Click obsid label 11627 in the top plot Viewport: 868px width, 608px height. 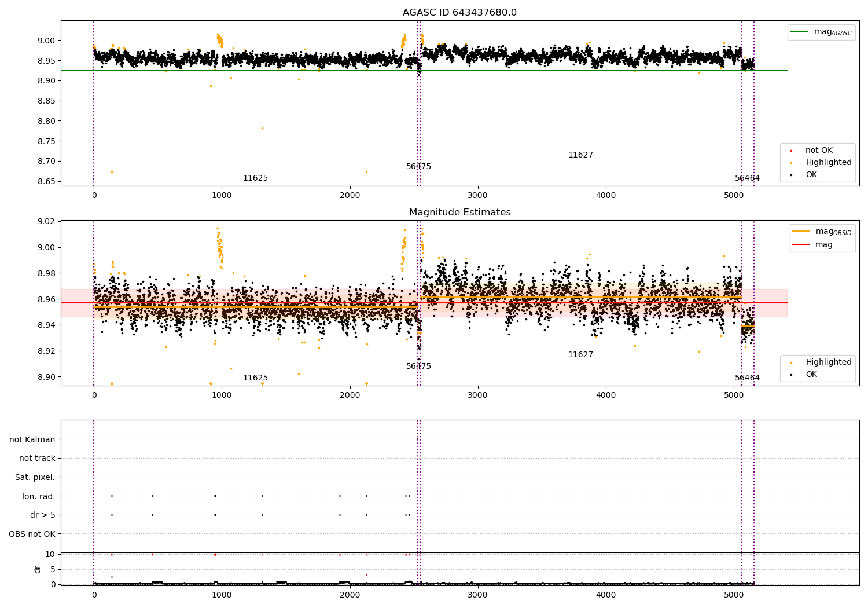[x=580, y=155]
